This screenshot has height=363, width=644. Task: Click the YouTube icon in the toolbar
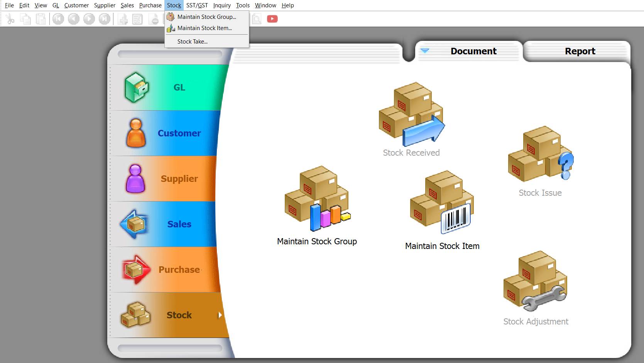click(272, 19)
